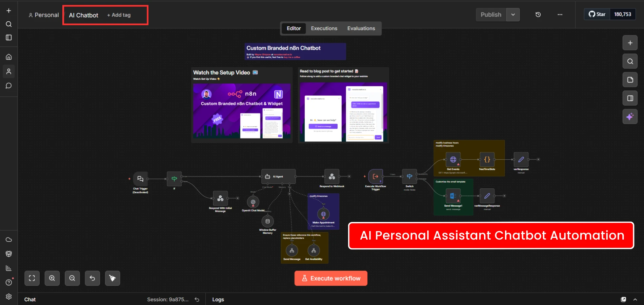Add a sticky note to canvas
Image resolution: width=644 pixels, height=305 pixels.
[630, 80]
